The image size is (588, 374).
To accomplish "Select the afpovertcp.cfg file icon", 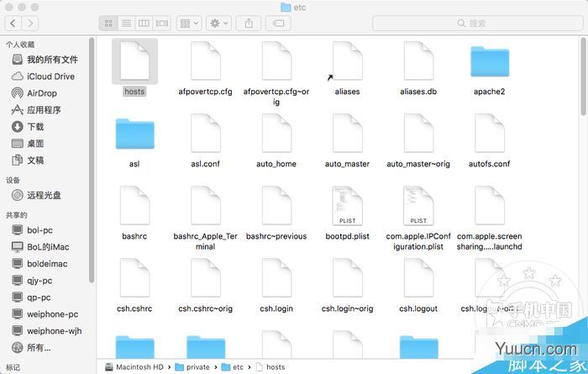I will 206,61.
